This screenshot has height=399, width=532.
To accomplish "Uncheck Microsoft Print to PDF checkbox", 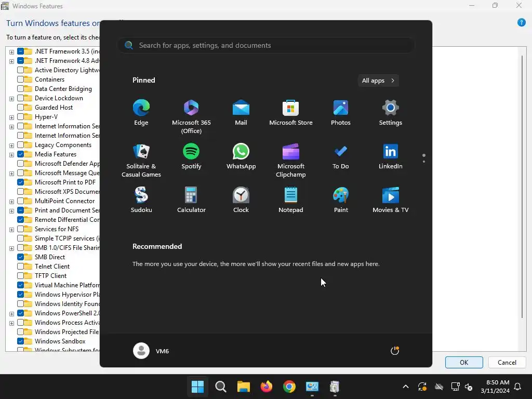I will (x=20, y=182).
